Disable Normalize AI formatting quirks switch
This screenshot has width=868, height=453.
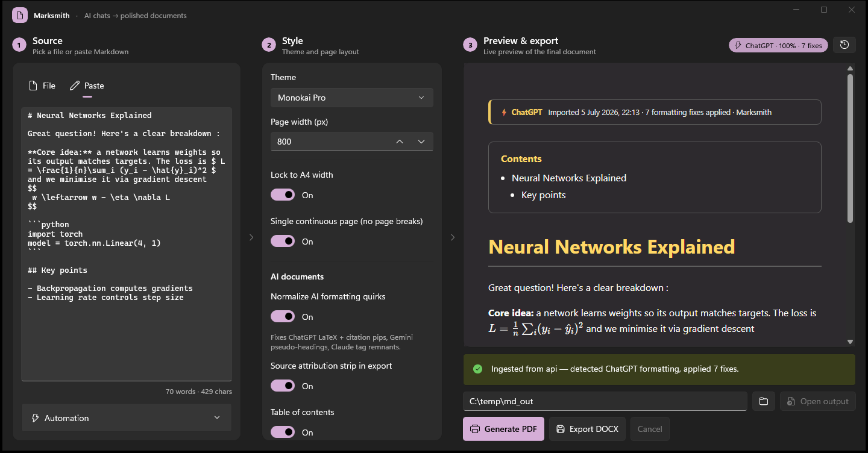pyautogui.click(x=283, y=316)
